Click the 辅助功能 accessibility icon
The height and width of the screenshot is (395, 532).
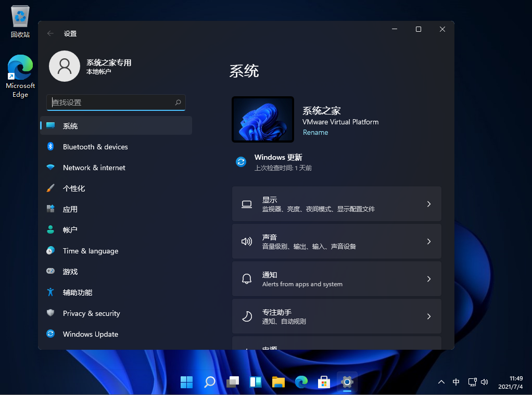(50, 292)
